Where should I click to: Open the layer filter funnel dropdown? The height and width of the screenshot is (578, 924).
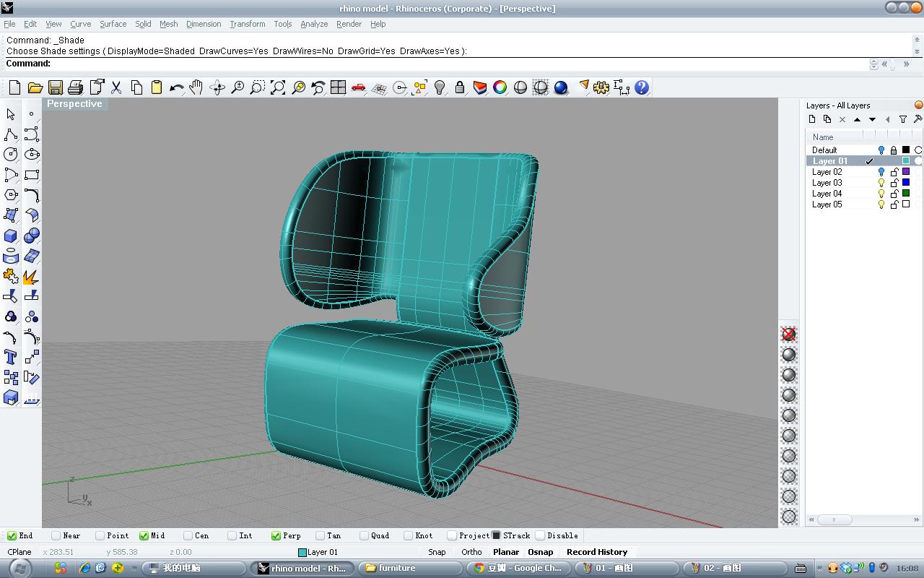pos(903,120)
